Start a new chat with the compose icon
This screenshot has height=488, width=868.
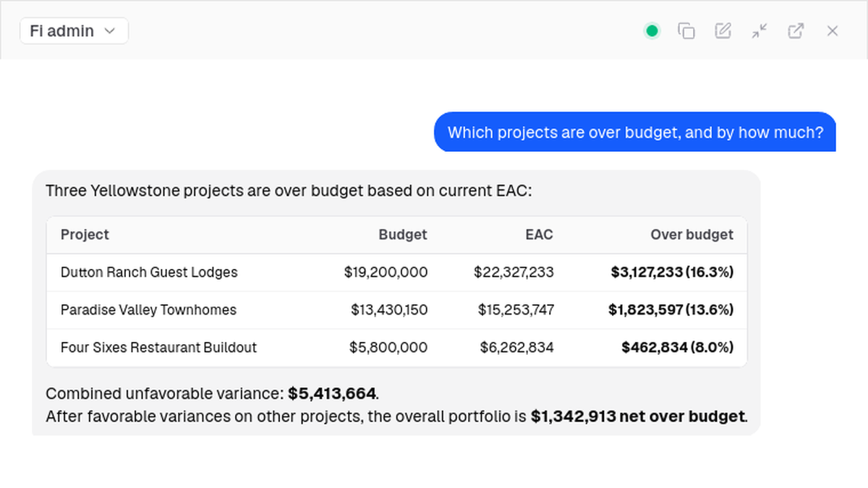tap(723, 31)
